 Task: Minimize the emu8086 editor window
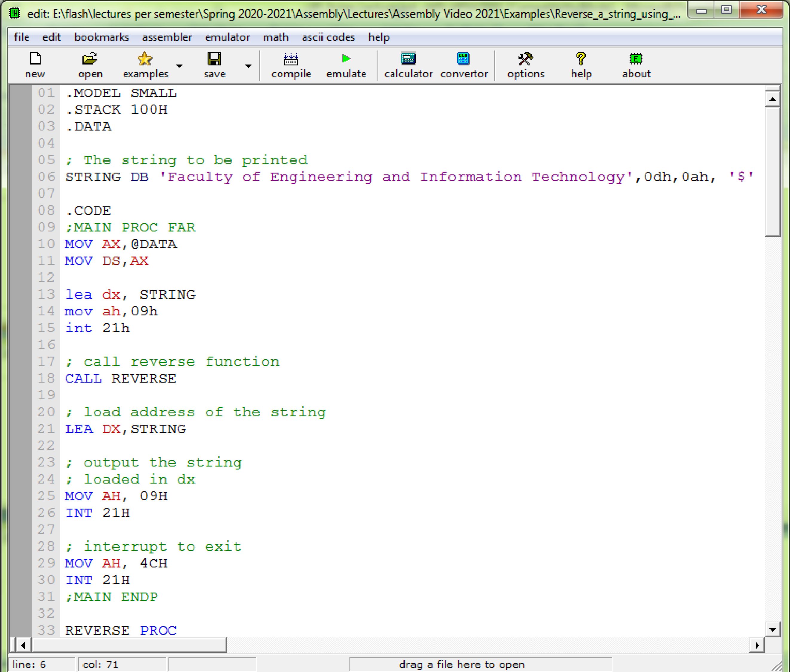coord(701,10)
